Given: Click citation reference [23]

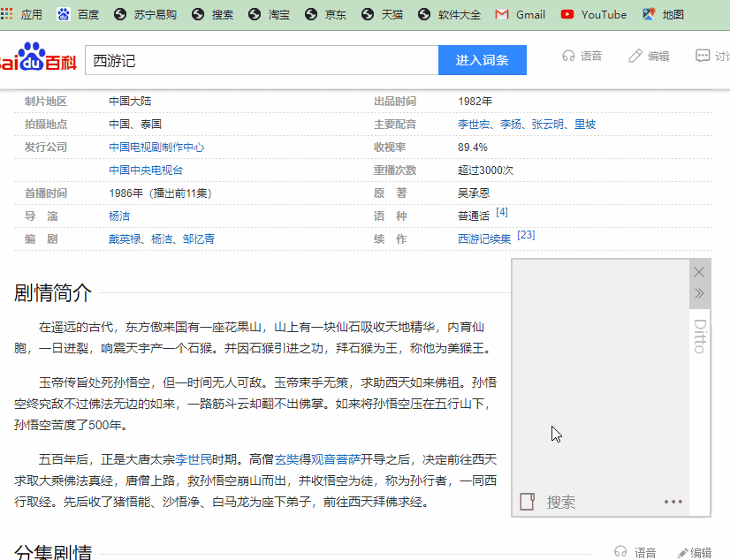Looking at the screenshot, I should (526, 235).
